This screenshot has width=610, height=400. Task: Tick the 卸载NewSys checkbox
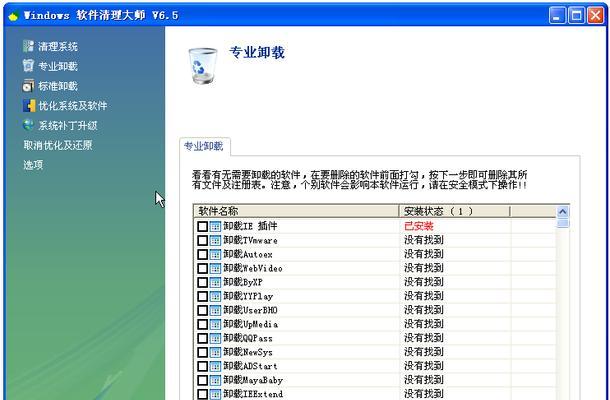202,353
